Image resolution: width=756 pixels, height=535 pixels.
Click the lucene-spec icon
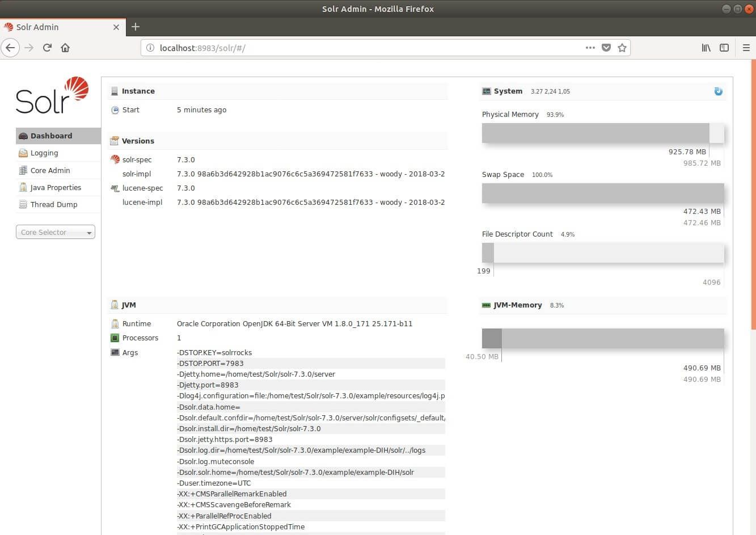tap(115, 188)
